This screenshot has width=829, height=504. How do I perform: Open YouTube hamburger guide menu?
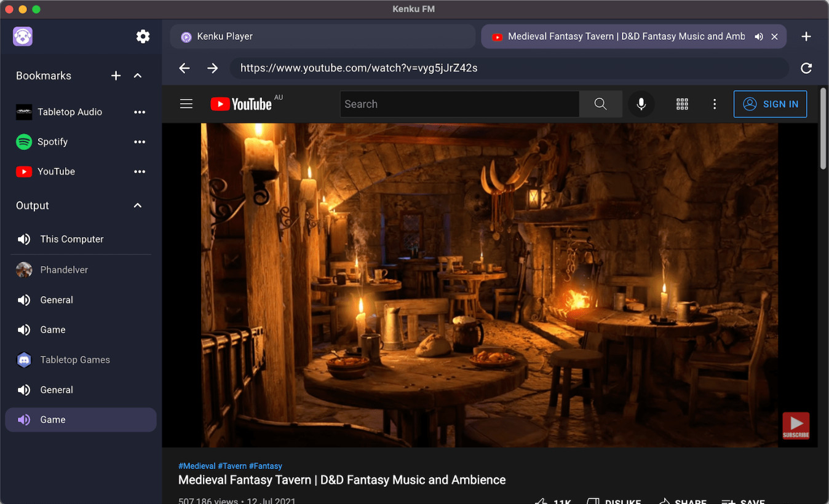(186, 104)
